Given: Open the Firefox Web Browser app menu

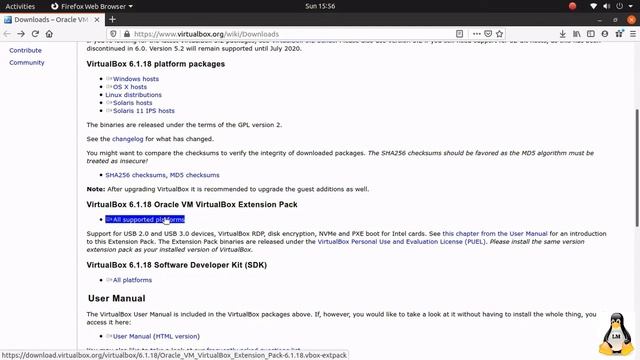Looking at the screenshot, I should [x=92, y=6].
